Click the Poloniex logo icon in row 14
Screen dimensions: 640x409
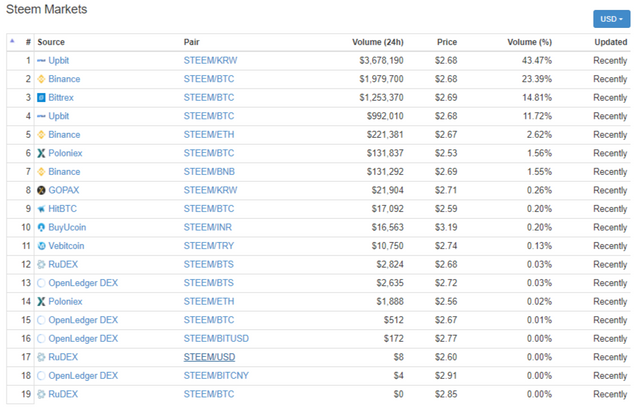41,302
